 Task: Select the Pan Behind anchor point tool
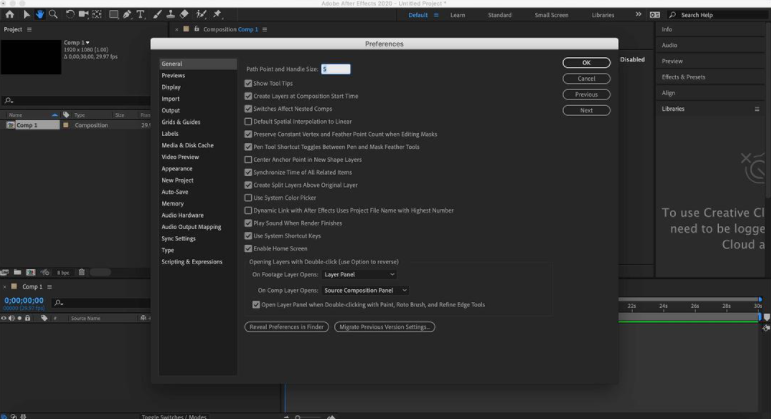point(97,14)
